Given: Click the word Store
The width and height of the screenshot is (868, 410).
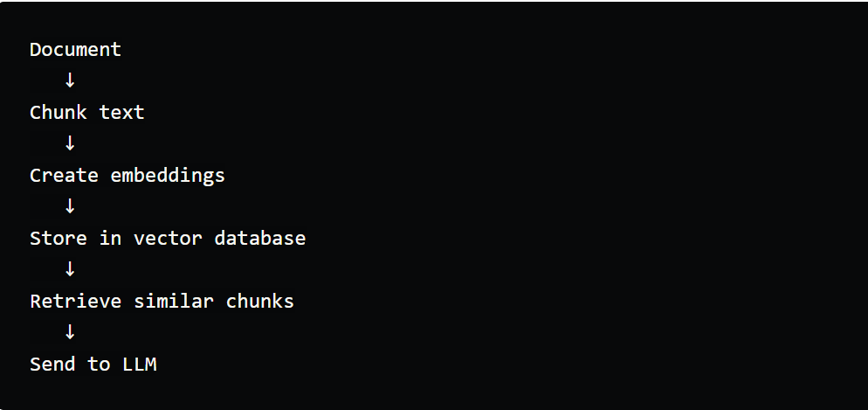Looking at the screenshot, I should [x=59, y=239].
